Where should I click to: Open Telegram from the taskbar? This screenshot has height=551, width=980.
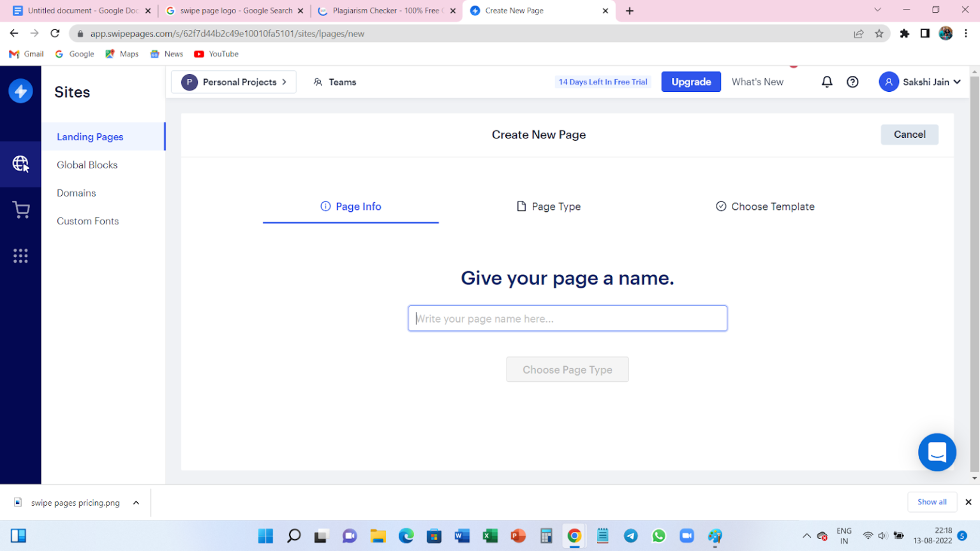point(631,536)
